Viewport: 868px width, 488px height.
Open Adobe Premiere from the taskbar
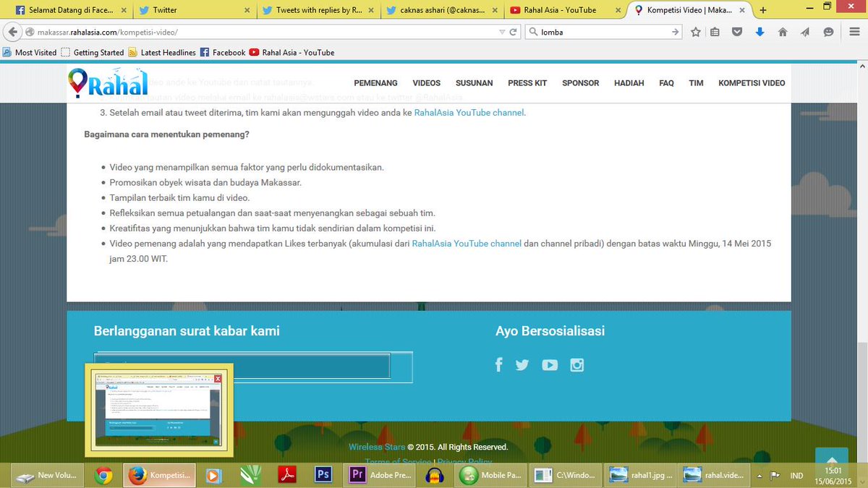(x=381, y=475)
